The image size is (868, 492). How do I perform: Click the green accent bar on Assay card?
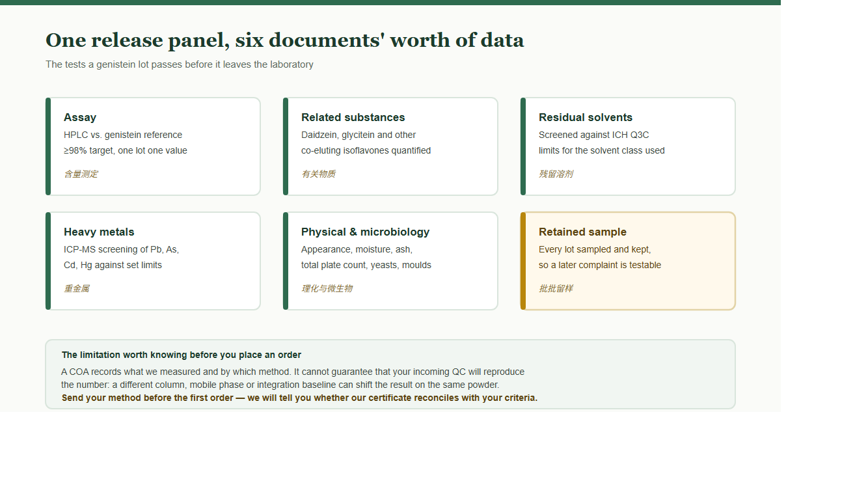(48, 146)
